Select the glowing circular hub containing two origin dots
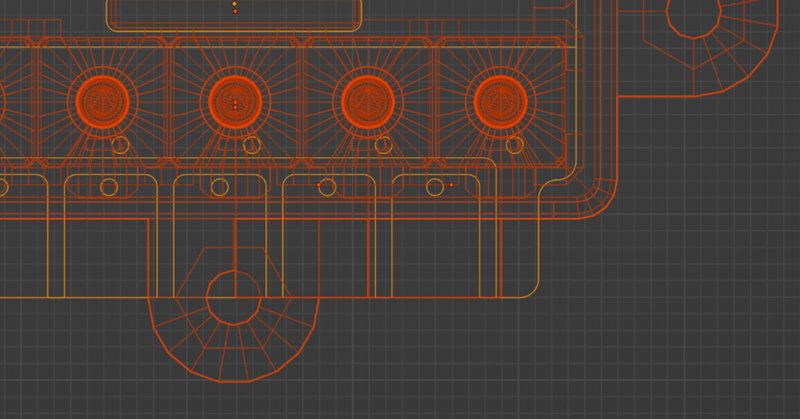The width and height of the screenshot is (800, 419). coord(235,102)
